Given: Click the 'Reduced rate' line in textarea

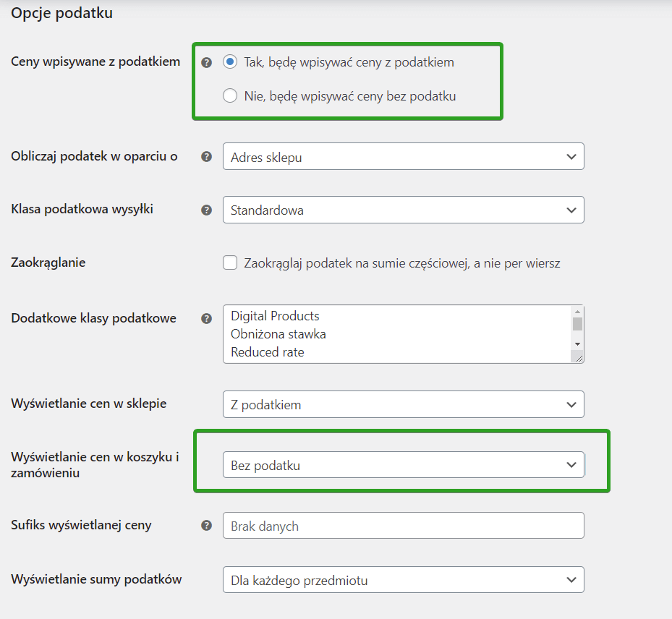Looking at the screenshot, I should click(x=268, y=352).
